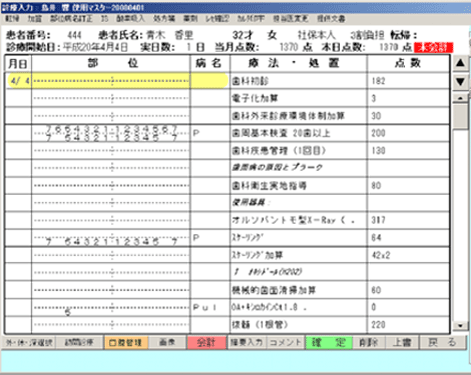Open the 加算 menu item
The height and width of the screenshot is (375, 471).
(x=35, y=19)
